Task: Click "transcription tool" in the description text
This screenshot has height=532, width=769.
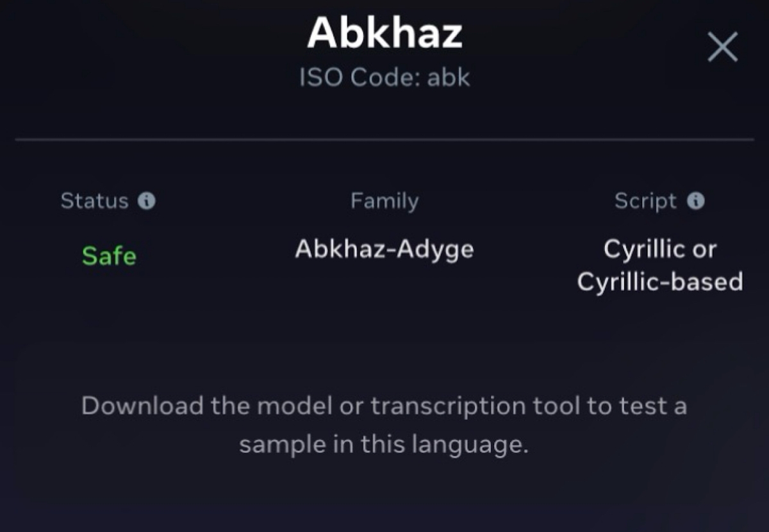Action: [476, 406]
